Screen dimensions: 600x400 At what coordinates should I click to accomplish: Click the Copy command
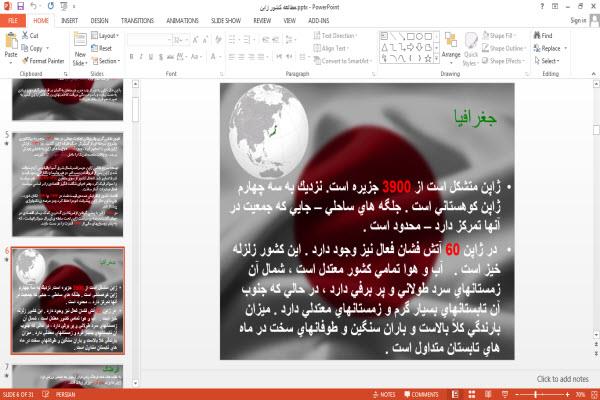tap(32, 48)
